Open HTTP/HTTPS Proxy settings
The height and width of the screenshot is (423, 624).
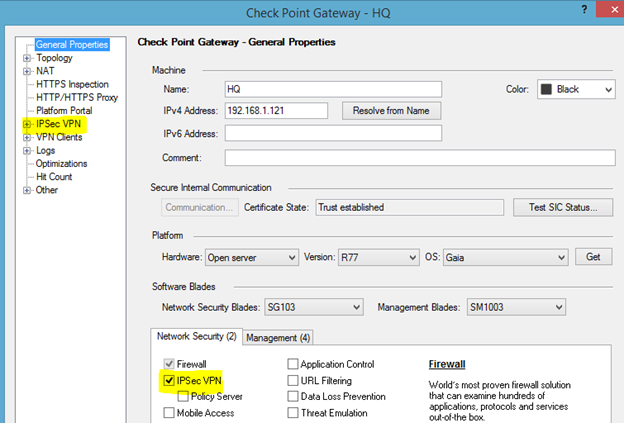[77, 97]
